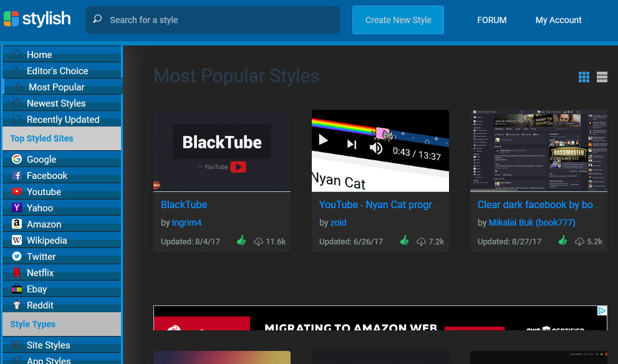618x364 pixels.
Task: Click the Most Popular flame icon
Action: [19, 87]
